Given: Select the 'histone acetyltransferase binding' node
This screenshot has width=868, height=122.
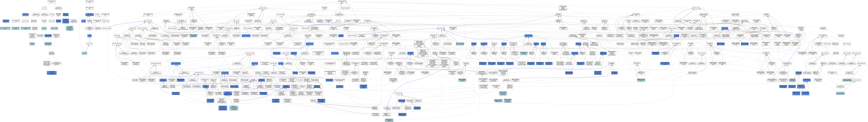Looking at the screenshot, I should click(x=26, y=28).
